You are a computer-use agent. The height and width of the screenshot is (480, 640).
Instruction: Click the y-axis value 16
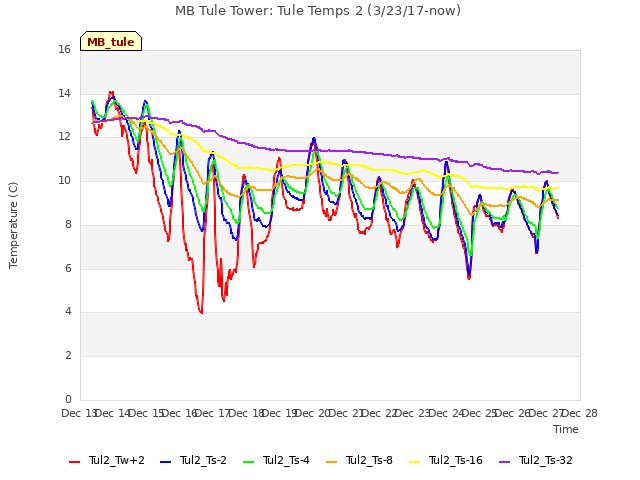(x=64, y=49)
